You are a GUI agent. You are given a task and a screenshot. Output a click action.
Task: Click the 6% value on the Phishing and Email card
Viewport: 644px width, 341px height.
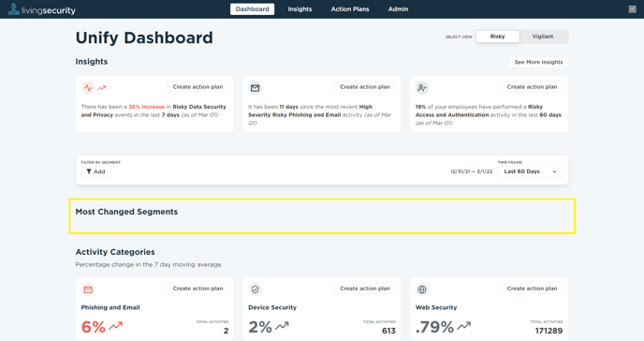click(x=94, y=327)
